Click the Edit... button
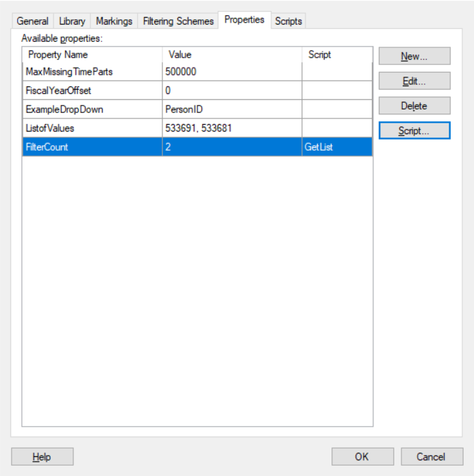The width and height of the screenshot is (474, 476). point(414,81)
